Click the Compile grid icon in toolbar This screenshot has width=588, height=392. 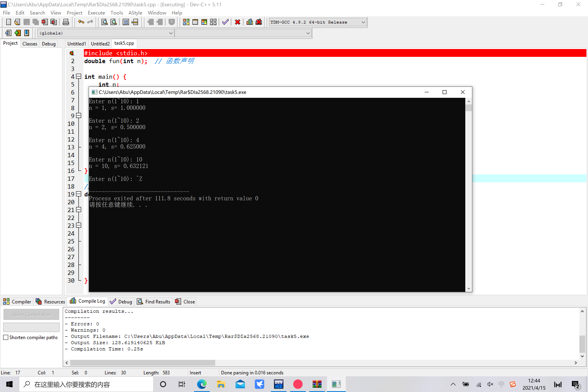click(x=186, y=22)
